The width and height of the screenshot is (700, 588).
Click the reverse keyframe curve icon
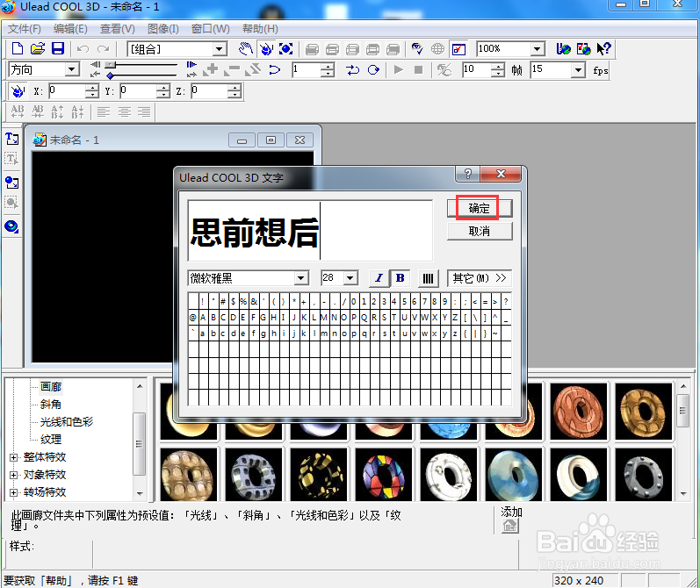tap(275, 70)
